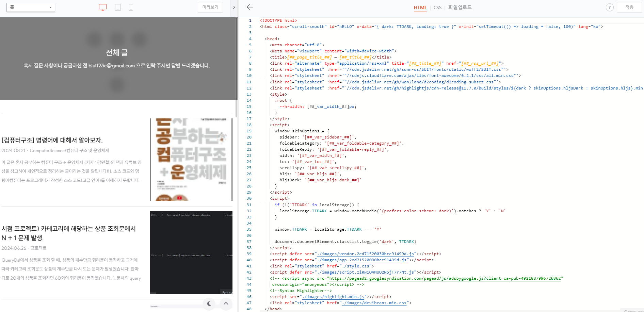Click the [##_page_title_##] variable in the title tag
The height and width of the screenshot is (312, 644).
pos(309,57)
